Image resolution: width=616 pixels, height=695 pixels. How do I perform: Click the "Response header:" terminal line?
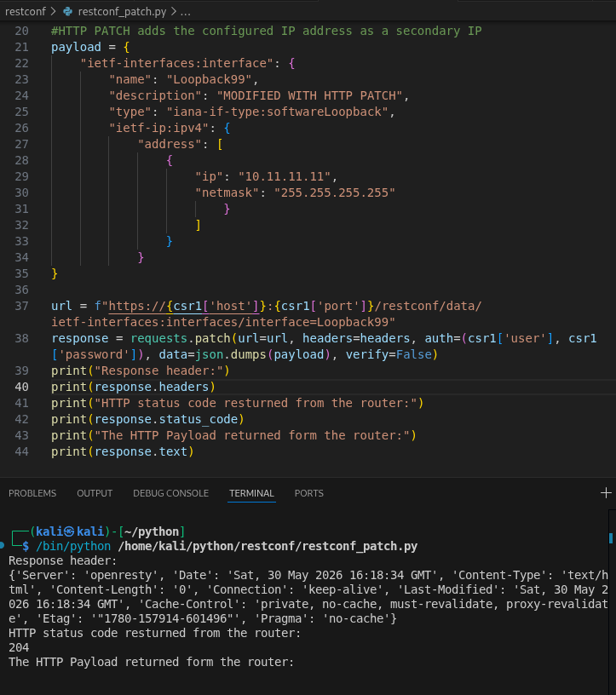point(62,560)
